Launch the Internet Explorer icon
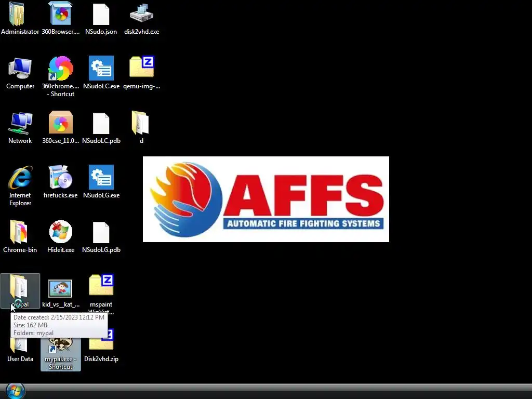This screenshot has width=532, height=399. click(x=20, y=178)
